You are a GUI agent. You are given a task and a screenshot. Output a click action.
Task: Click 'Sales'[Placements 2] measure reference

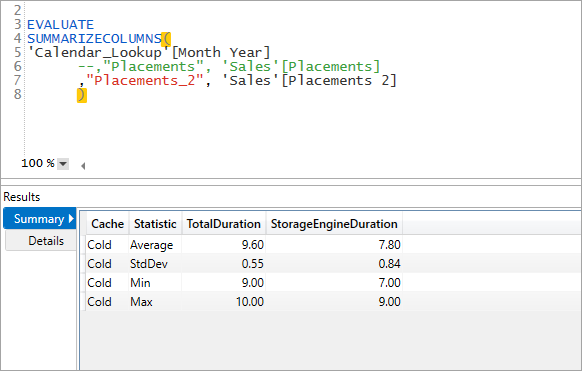pos(310,81)
